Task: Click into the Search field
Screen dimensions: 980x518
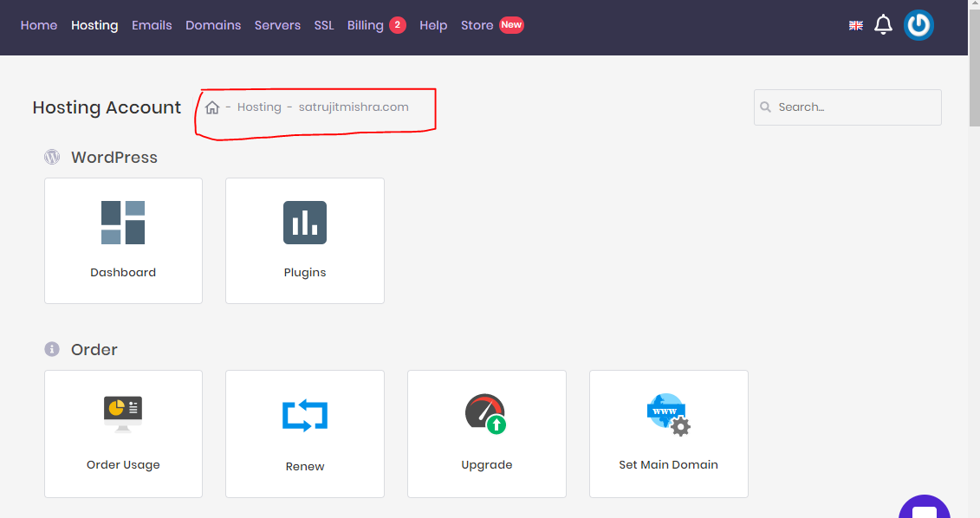Action: pyautogui.click(x=847, y=107)
